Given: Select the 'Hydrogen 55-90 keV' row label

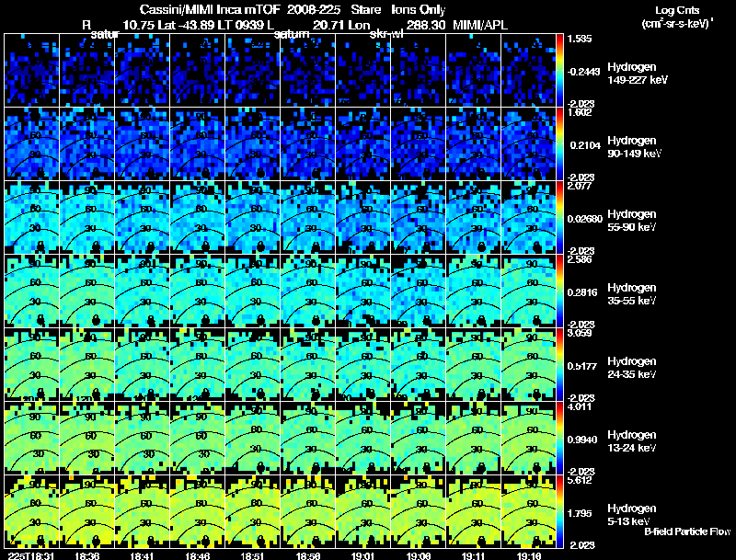Looking at the screenshot, I should (632, 221).
